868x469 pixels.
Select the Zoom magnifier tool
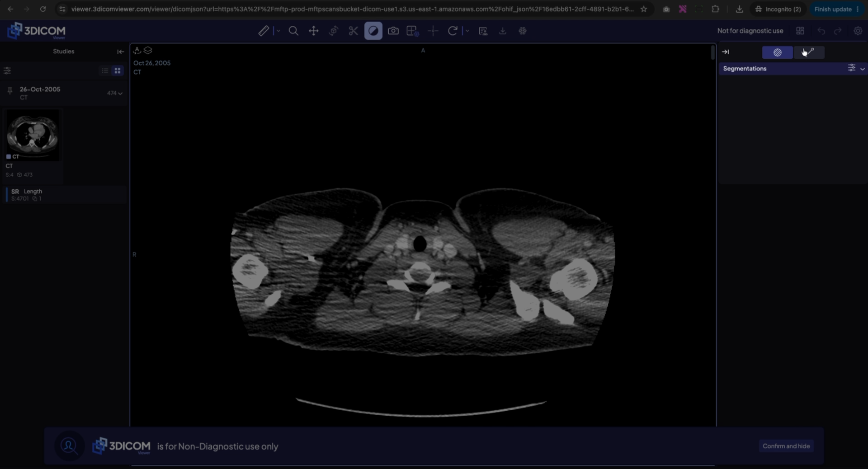coord(293,31)
